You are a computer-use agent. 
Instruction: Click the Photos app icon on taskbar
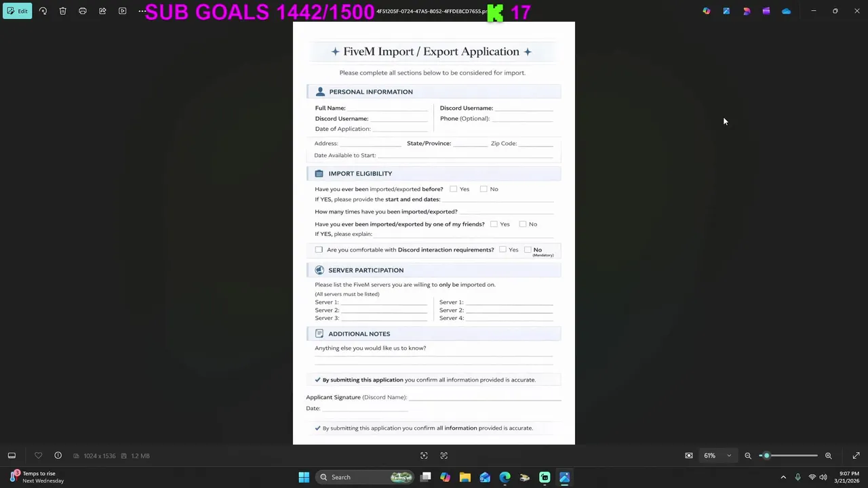coord(564,477)
